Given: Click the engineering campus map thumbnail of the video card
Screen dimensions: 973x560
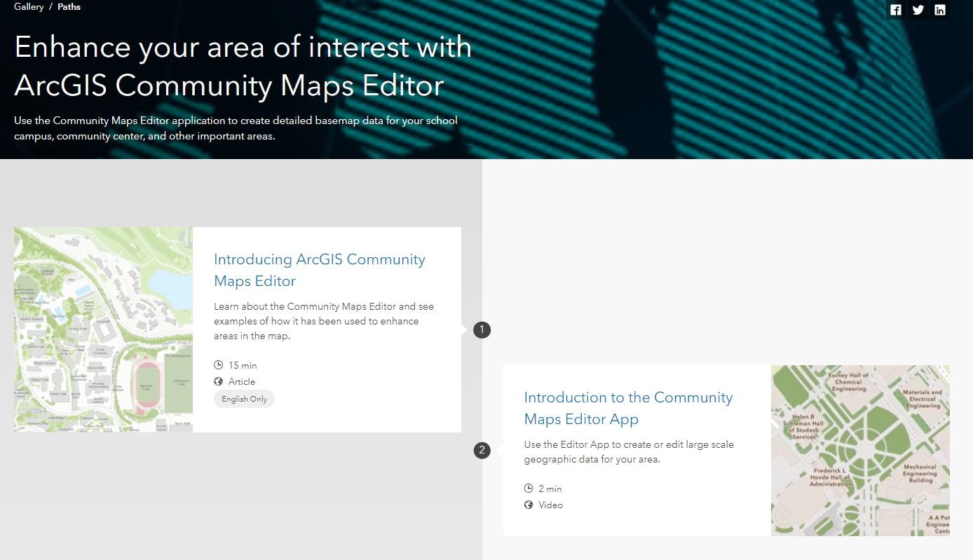Looking at the screenshot, I should (x=860, y=451).
